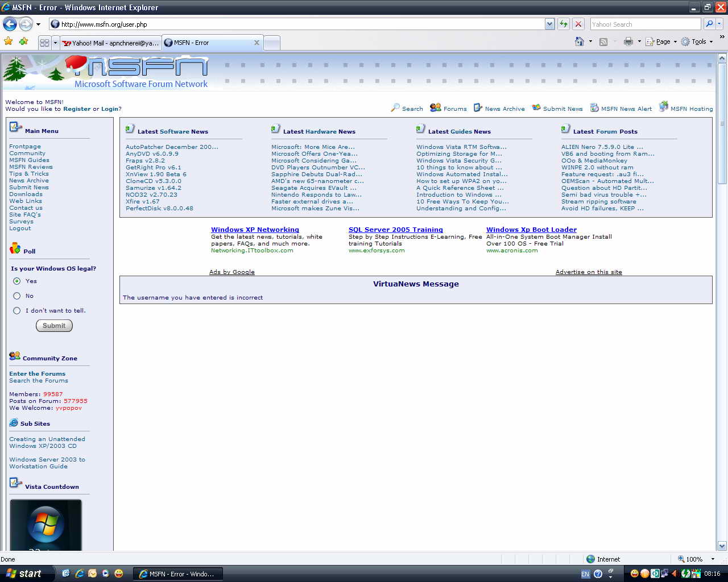Click the MSFN - Error taskbar window button
This screenshot has height=582, width=728.
pos(177,574)
